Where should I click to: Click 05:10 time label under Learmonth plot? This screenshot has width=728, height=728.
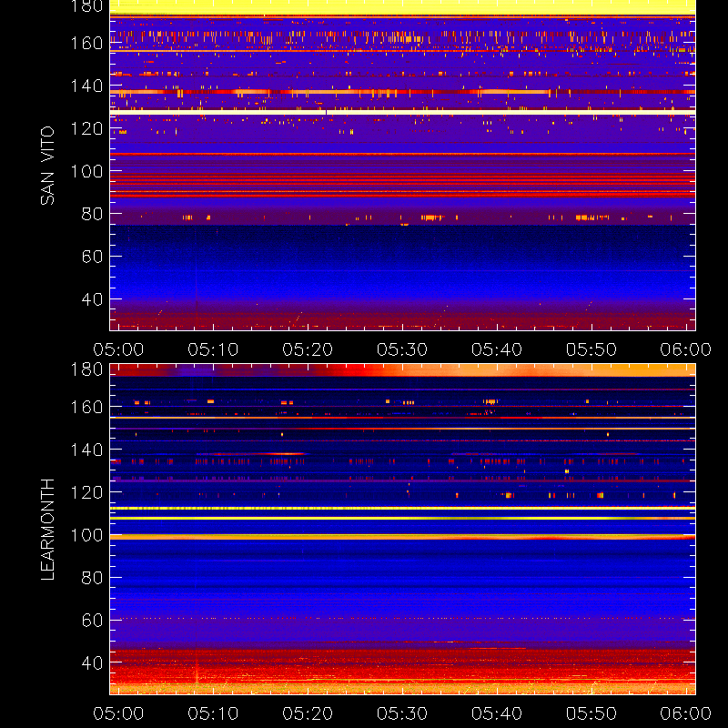pyautogui.click(x=213, y=713)
